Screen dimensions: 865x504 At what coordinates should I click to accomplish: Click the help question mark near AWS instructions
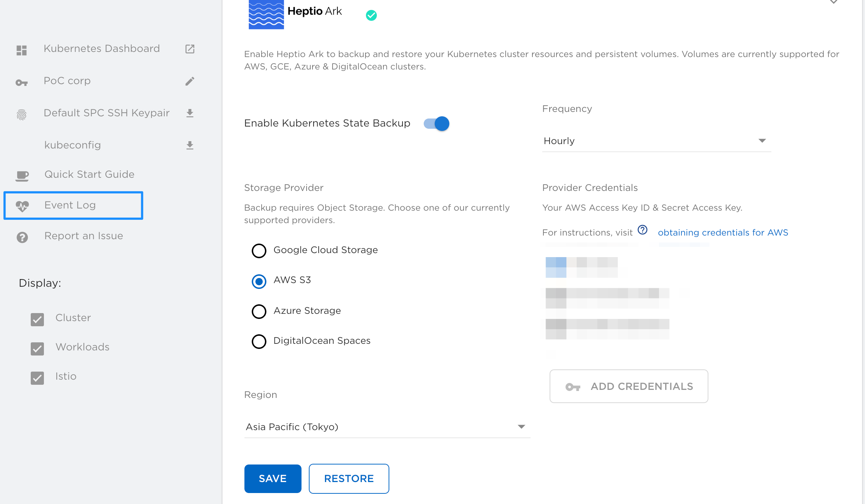[x=643, y=230]
